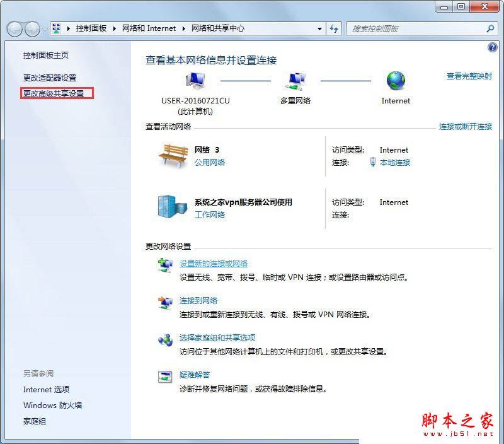Click the 多重网络 network icon
Image resolution: width=504 pixels, height=444 pixels.
coord(295,80)
